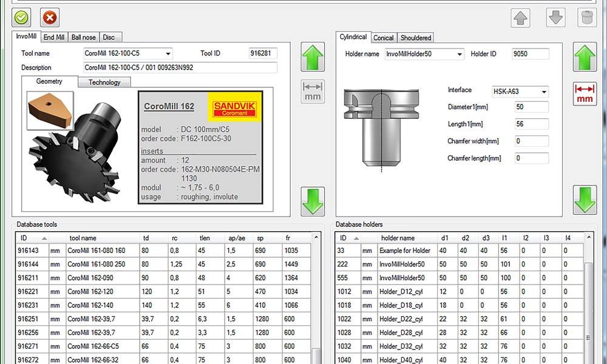Click green down arrow beside tool panel

(x=313, y=201)
